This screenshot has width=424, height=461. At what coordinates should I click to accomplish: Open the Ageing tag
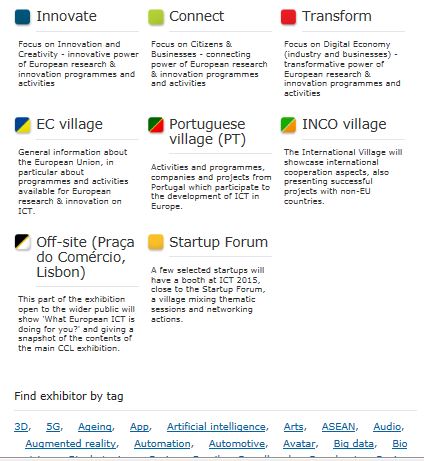95,427
